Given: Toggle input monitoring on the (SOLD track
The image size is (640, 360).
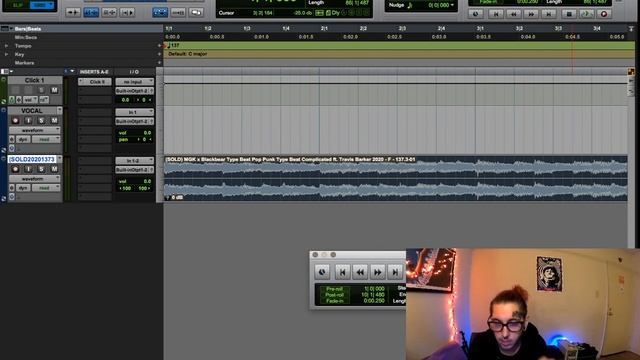Looking at the screenshot, I should pyautogui.click(x=28, y=169).
